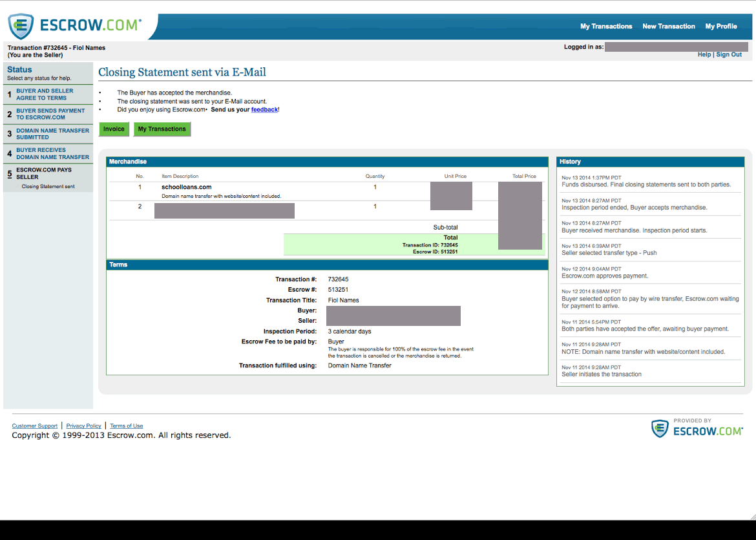756x540 pixels.
Task: Click the 'Escrow Fee to be paid by:' label
Action: (279, 341)
